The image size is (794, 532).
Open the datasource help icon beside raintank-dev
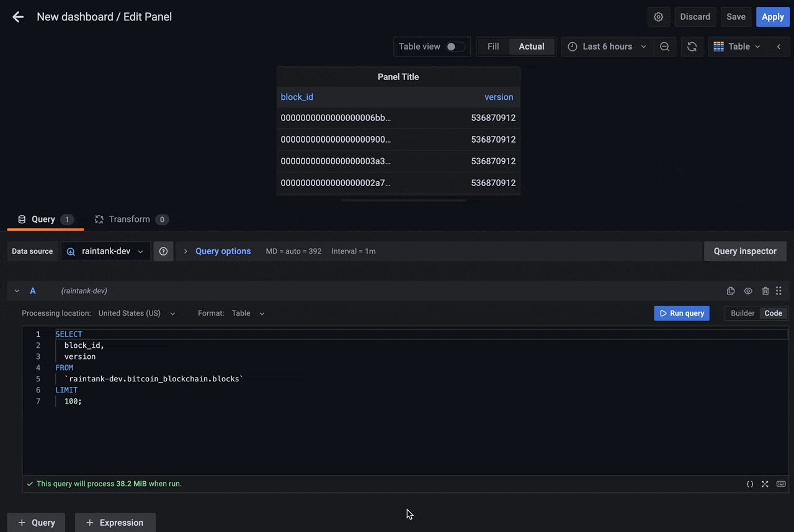163,251
